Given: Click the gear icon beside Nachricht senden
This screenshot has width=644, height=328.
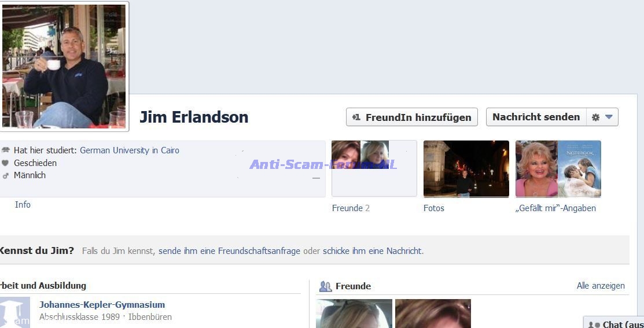Looking at the screenshot, I should click(595, 117).
